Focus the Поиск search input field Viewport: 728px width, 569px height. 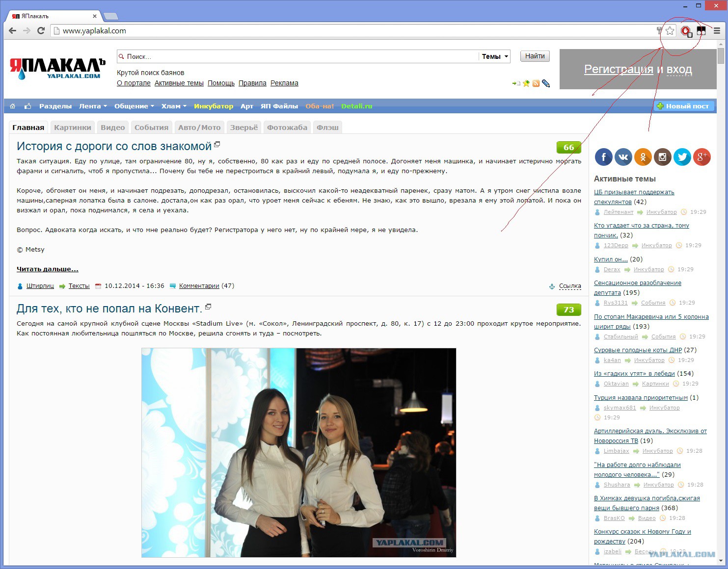pyautogui.click(x=298, y=56)
